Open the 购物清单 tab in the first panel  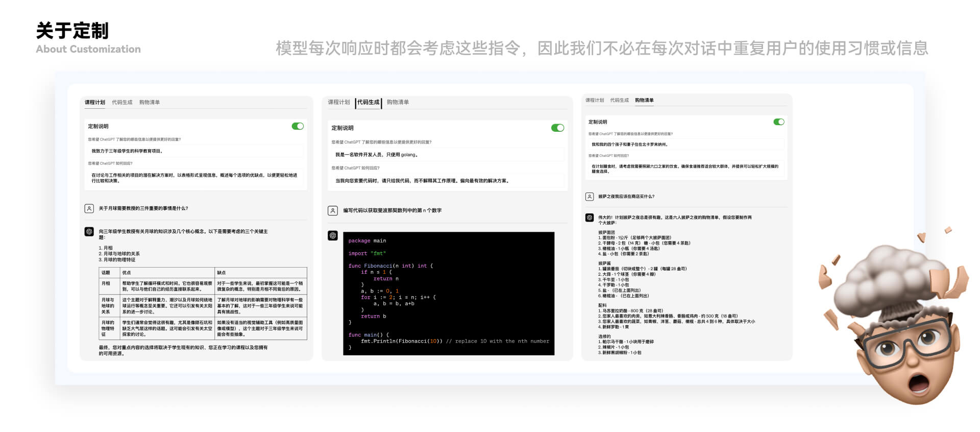pos(150,102)
